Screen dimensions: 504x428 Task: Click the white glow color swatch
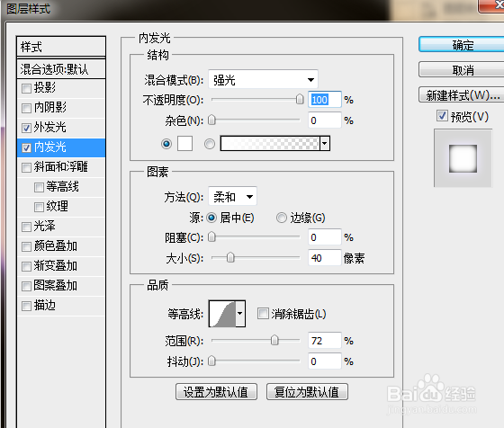point(185,143)
